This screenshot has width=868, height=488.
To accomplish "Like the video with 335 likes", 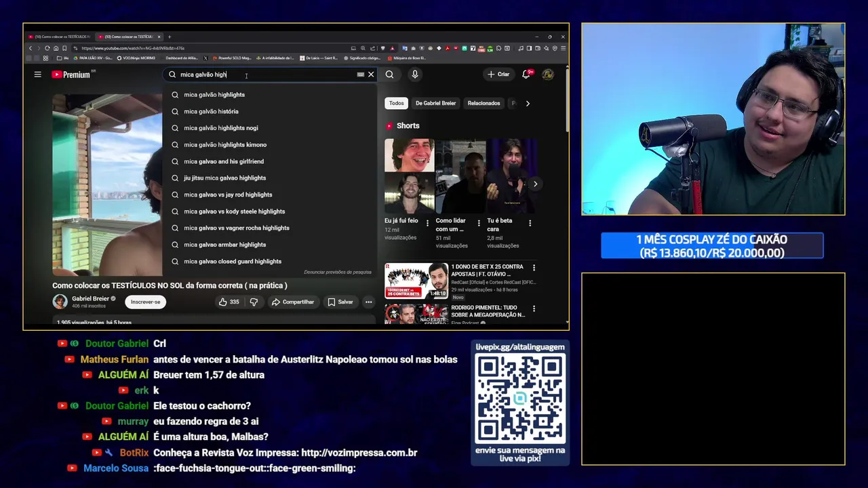I will 229,302.
